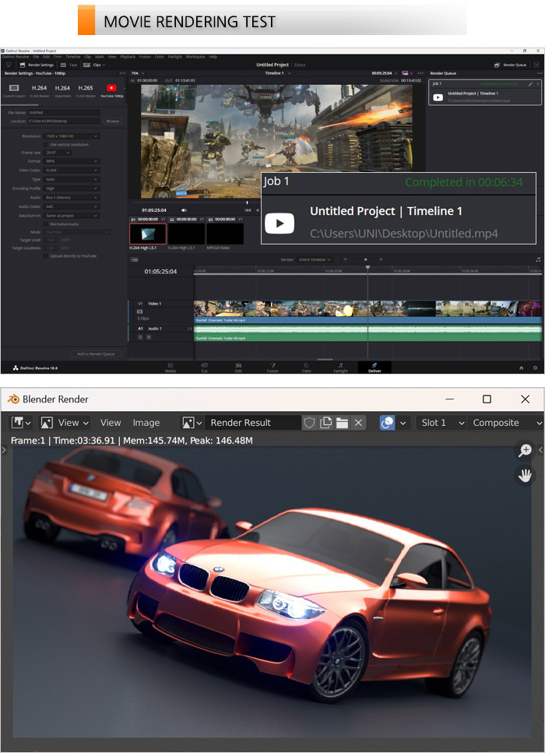
Task: Toggle the Normalize Audio checkbox
Action: click(46, 224)
